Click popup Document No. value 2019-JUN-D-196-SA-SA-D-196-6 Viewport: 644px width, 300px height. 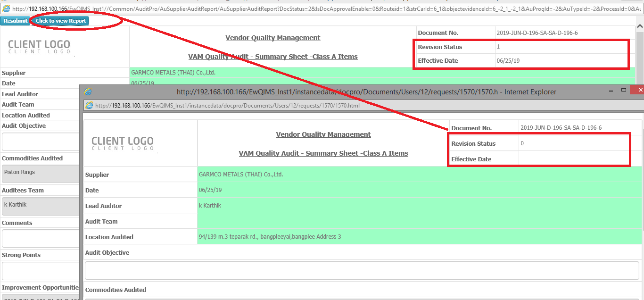561,128
